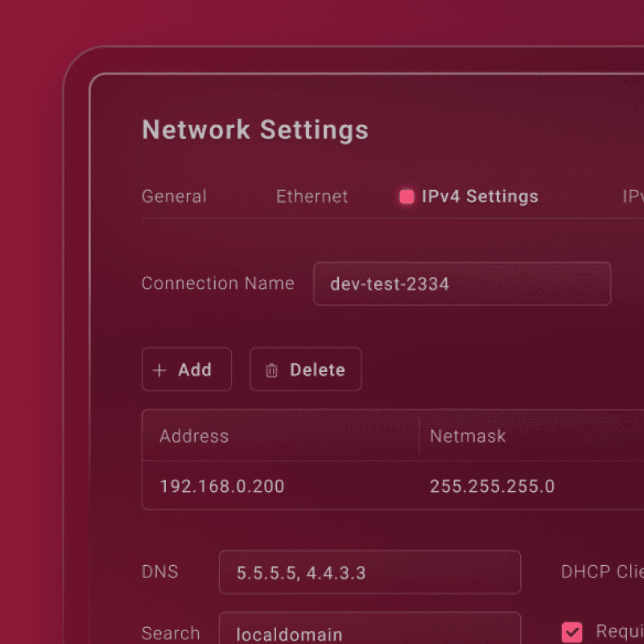Click the Search label
This screenshot has height=644, width=644.
pyautogui.click(x=171, y=633)
